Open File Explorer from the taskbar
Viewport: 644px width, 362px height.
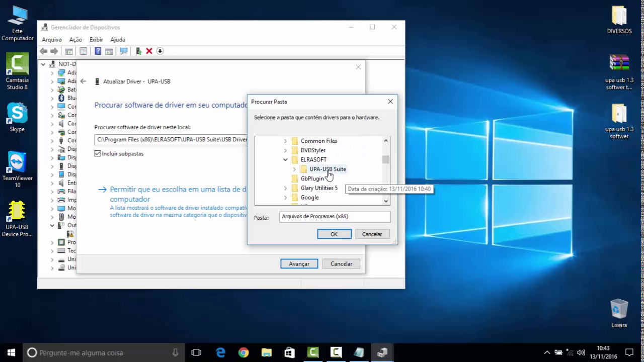coord(267,352)
